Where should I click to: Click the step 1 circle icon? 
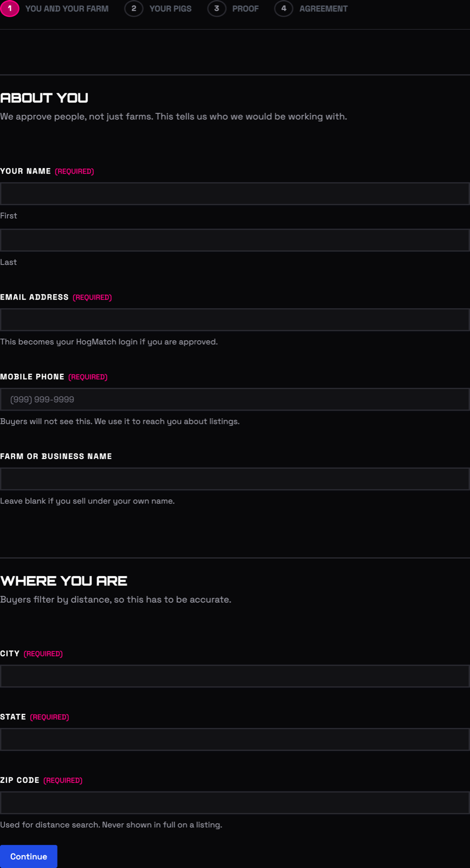(10, 9)
